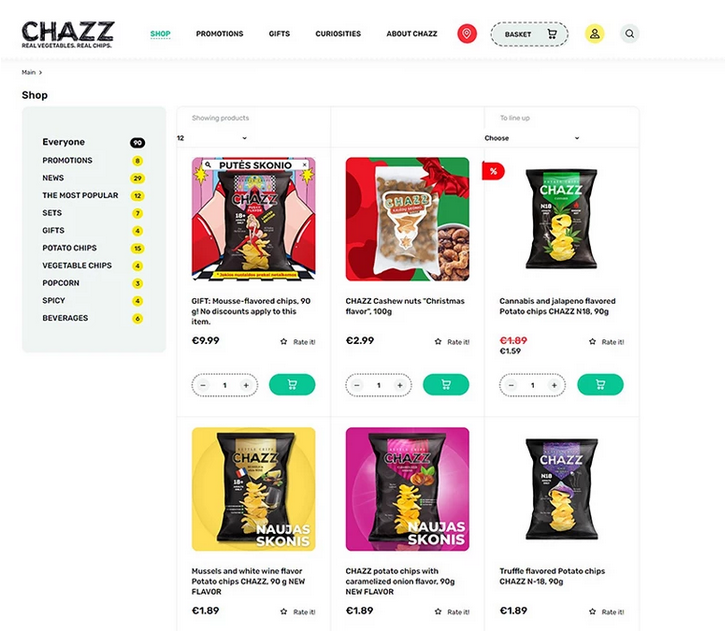Screen dimensions: 725x631
Task: Expand the To line up Choose dropdown
Action: tap(532, 138)
